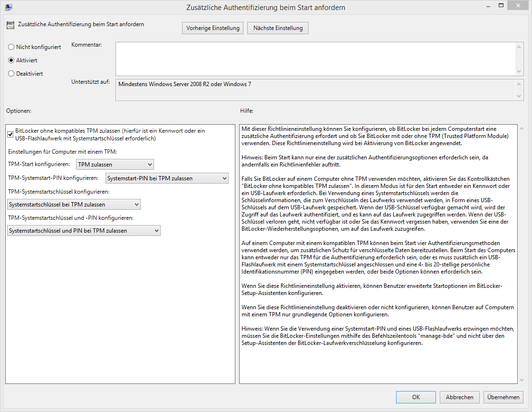Click the Kommentar scrollbar up arrow
This screenshot has height=412, width=532.
(x=519, y=47)
